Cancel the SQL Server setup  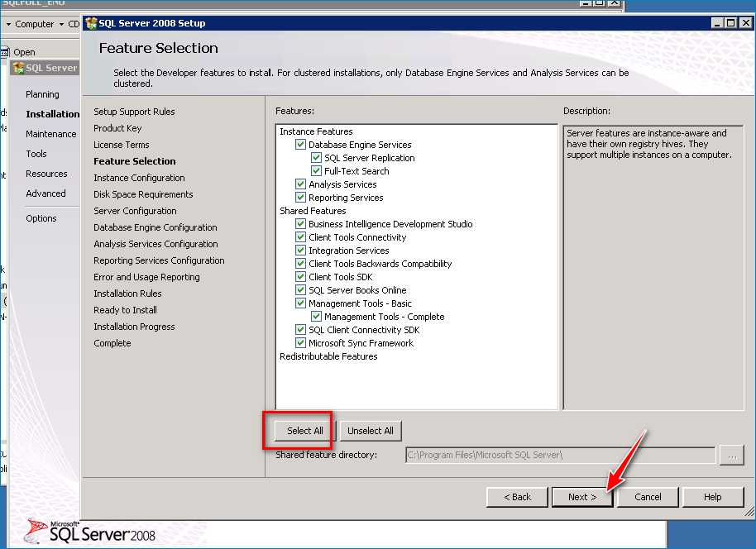(648, 497)
